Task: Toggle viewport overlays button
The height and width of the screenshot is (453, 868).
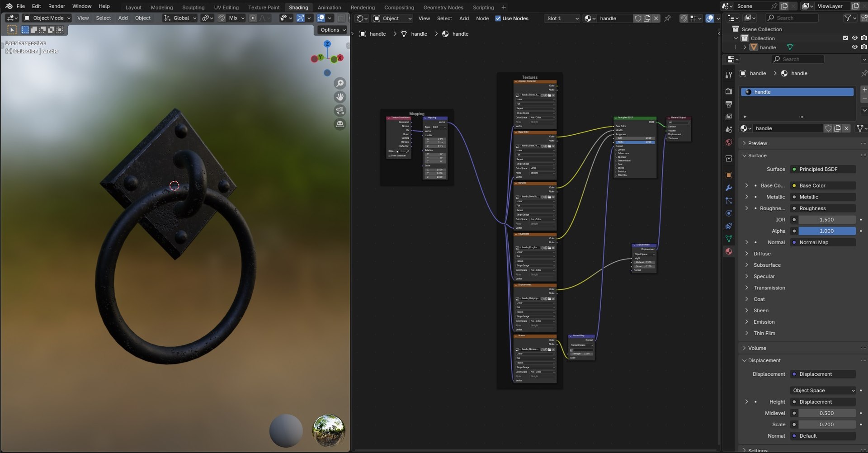Action: pyautogui.click(x=321, y=18)
